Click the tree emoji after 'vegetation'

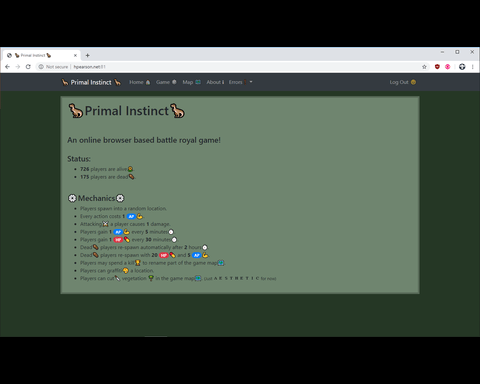point(151,278)
